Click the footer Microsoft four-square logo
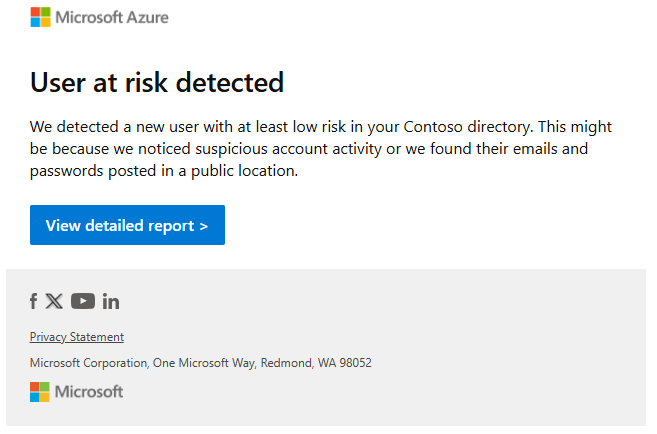 click(40, 391)
